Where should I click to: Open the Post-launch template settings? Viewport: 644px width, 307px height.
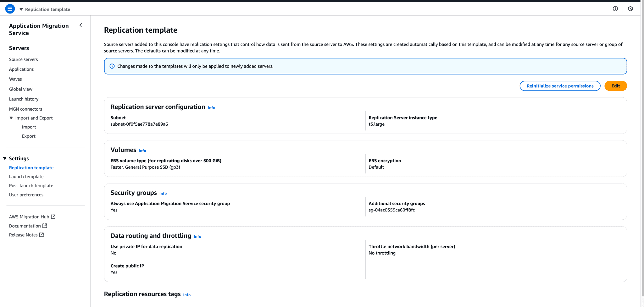(31, 186)
